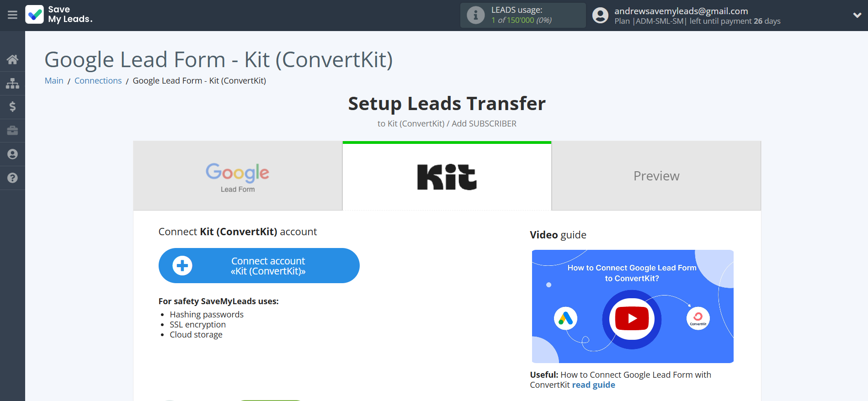Click Connect account Kit (ConvertKit) button
Viewport: 868px width, 401px height.
[259, 265]
